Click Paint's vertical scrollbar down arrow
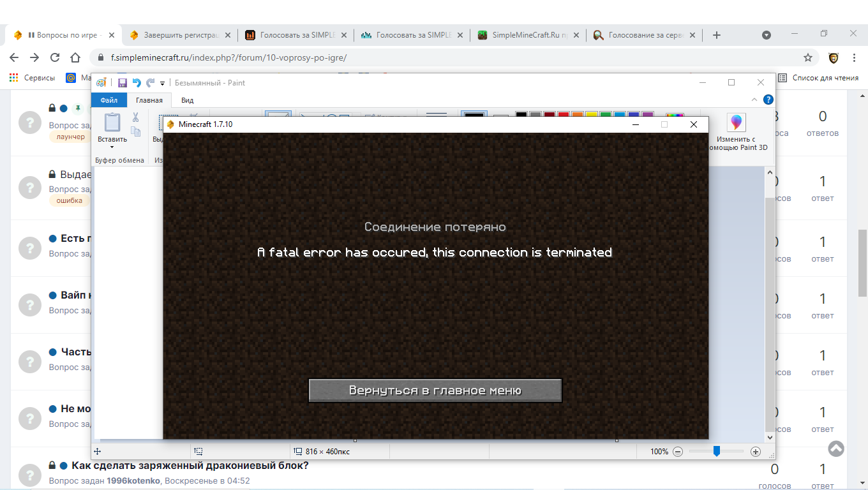868x490 pixels. (x=770, y=437)
